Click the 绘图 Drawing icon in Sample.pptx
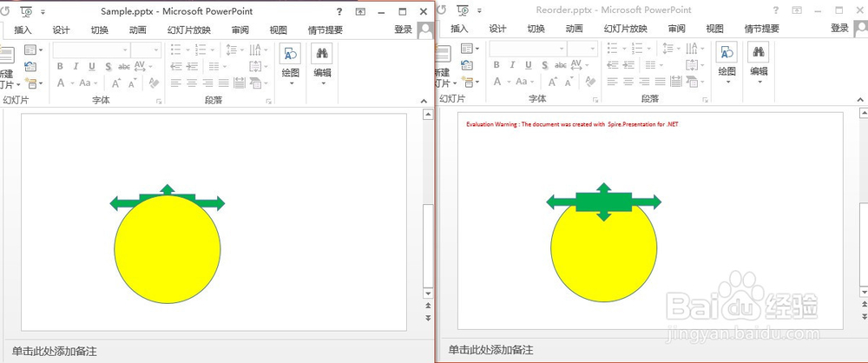 291,54
